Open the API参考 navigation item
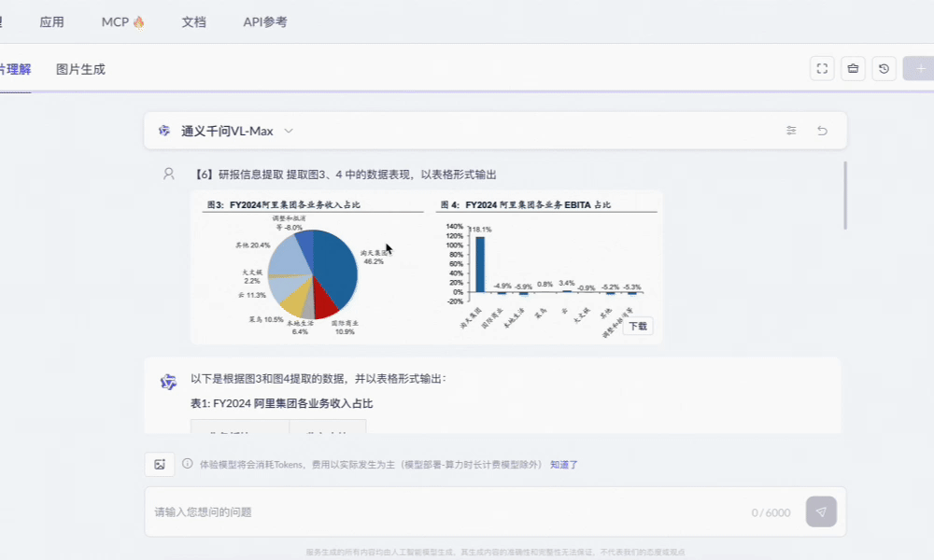This screenshot has width=934, height=560. click(x=265, y=22)
